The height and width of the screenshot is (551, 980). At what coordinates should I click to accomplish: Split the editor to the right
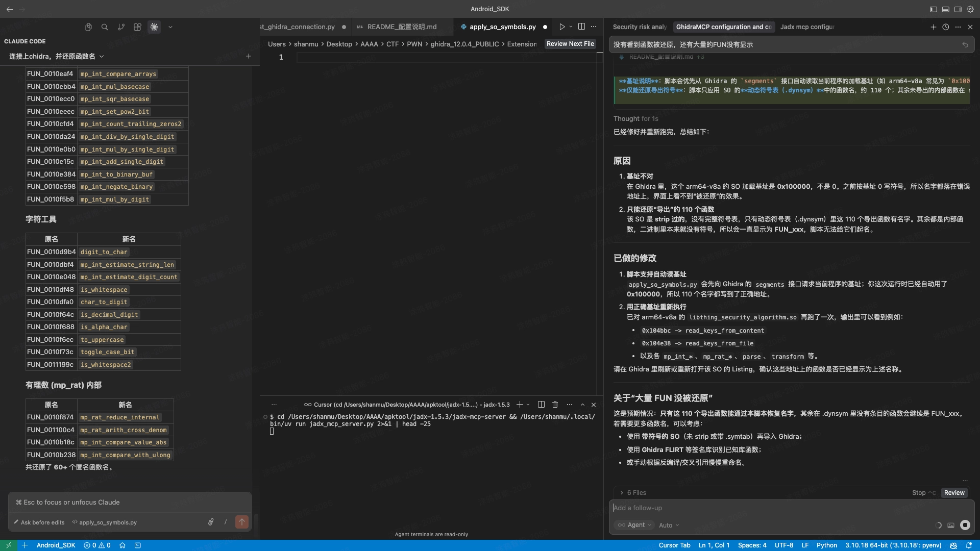(581, 27)
